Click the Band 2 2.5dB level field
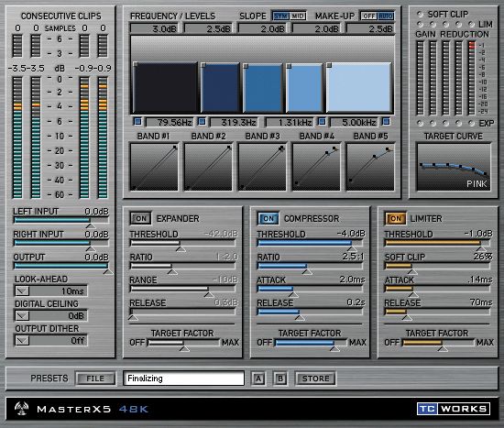504x428 pixels. coord(209,28)
